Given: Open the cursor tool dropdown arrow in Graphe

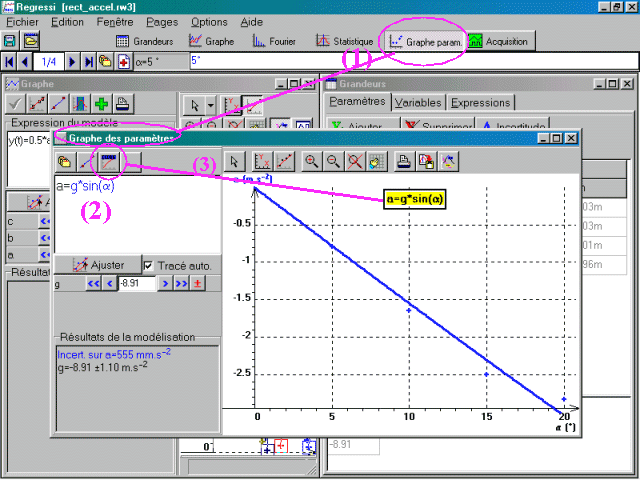Looking at the screenshot, I should (x=211, y=103).
